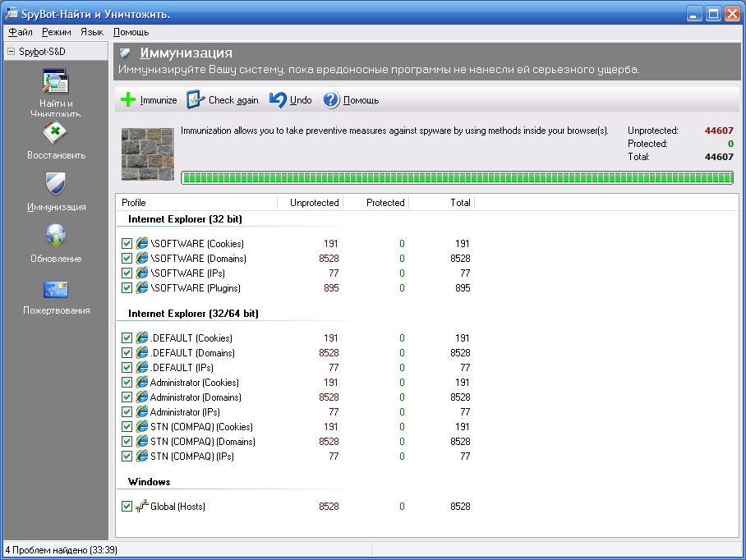Screen dimensions: 746x560
Task: Click the IE icon of STN (COMPAQ) (Domains)
Action: (142, 441)
